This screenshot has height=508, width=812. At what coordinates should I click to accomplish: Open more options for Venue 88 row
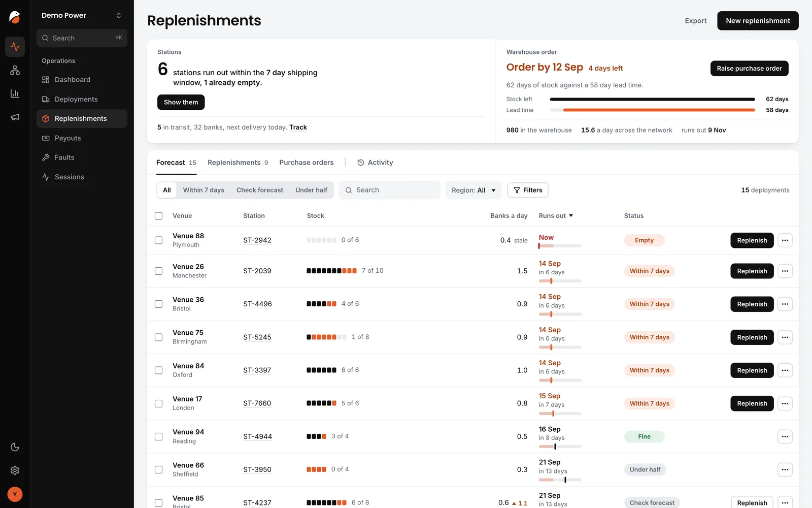click(785, 240)
